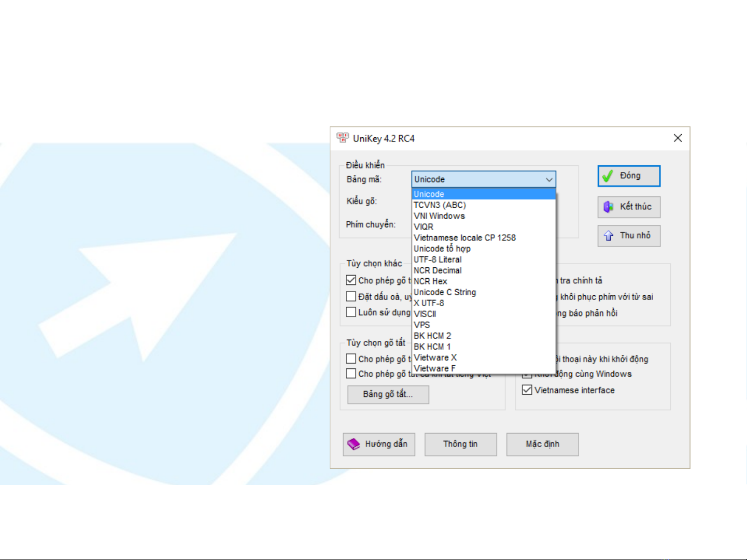
Task: Toggle the Luôn sử dụng checkbox
Action: click(x=351, y=312)
